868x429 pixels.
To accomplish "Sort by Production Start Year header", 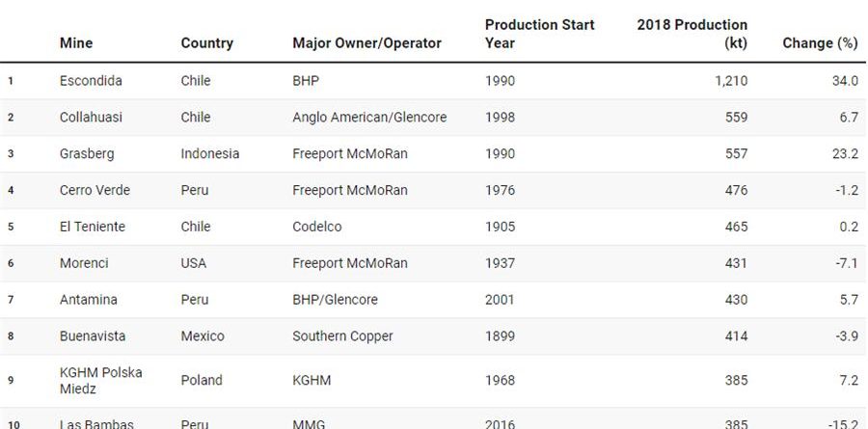I will point(539,34).
